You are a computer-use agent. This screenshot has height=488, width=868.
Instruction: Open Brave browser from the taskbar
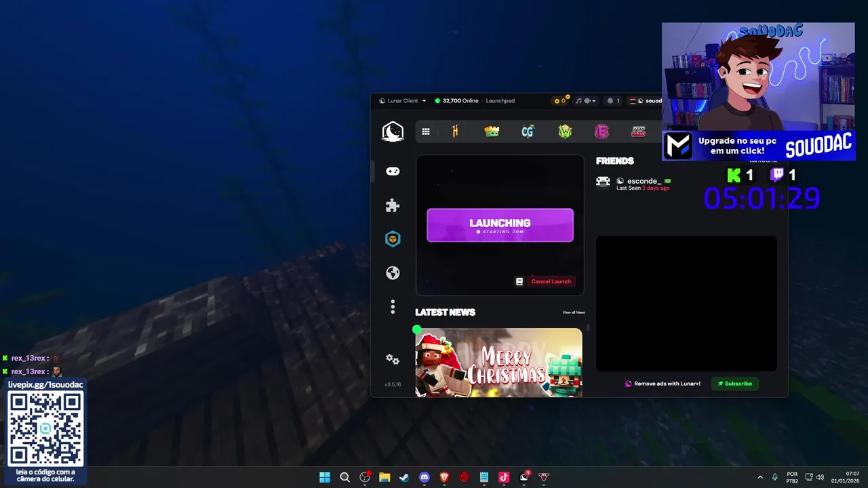(444, 477)
